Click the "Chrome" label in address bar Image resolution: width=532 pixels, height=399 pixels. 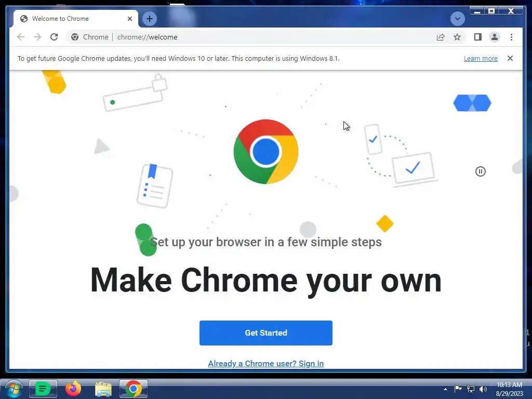[96, 37]
